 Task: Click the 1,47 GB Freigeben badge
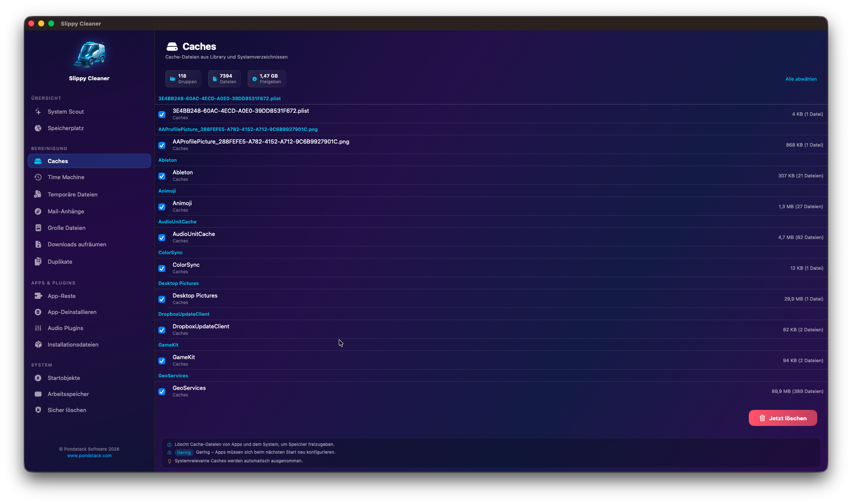tap(267, 79)
